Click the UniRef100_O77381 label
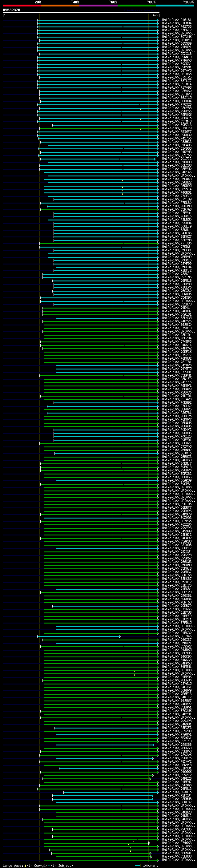Image resolution: width=197 pixels, height=868 pixels. 176,372
